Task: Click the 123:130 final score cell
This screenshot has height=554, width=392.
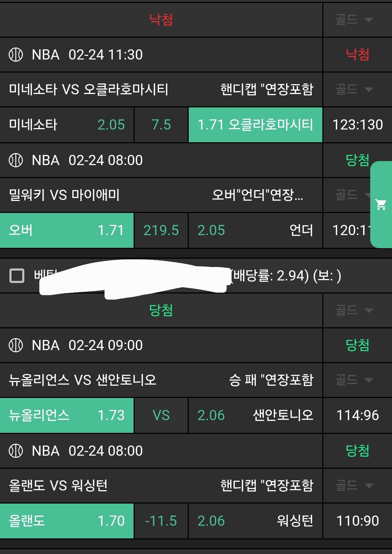Action: click(358, 125)
